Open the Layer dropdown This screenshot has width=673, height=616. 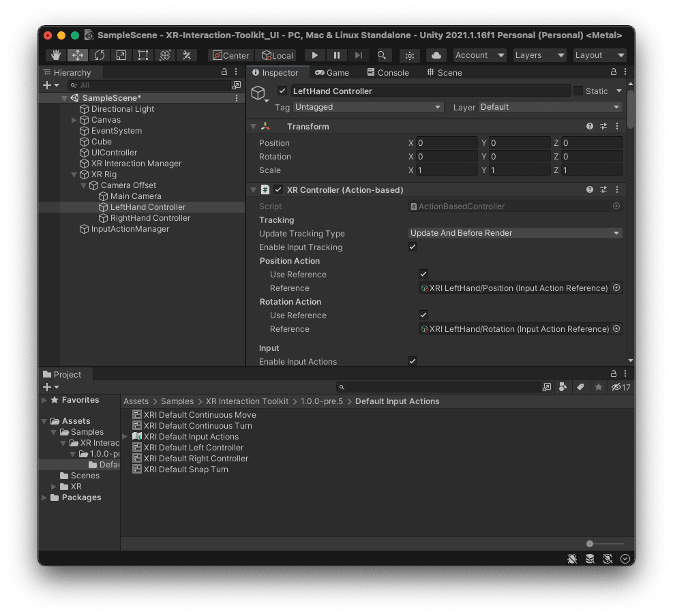[550, 107]
